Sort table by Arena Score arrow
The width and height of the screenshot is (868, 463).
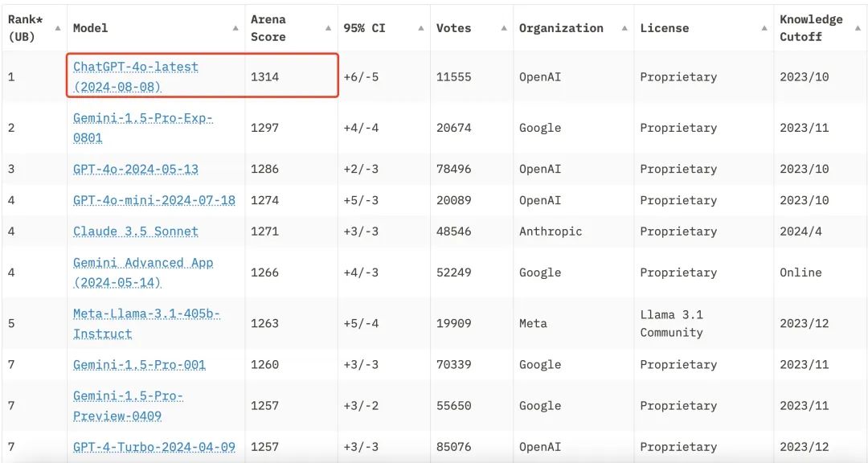(x=329, y=28)
